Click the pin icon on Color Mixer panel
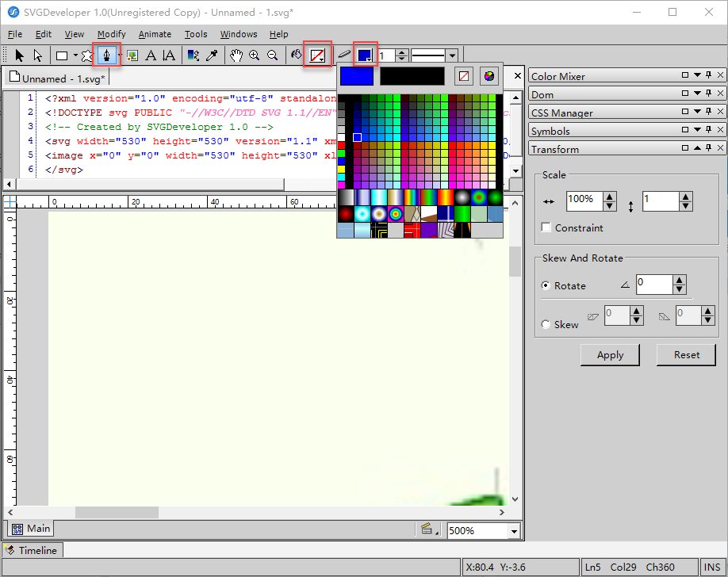 [x=708, y=75]
